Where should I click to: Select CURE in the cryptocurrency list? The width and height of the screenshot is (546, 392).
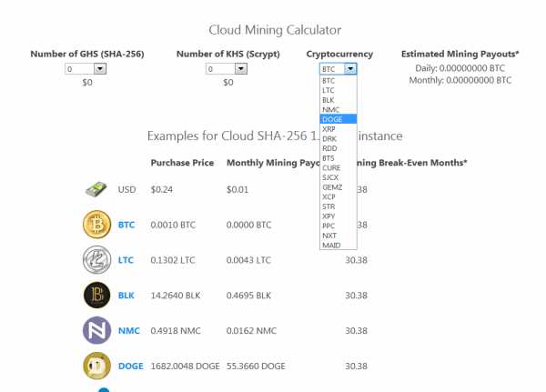(x=339, y=167)
